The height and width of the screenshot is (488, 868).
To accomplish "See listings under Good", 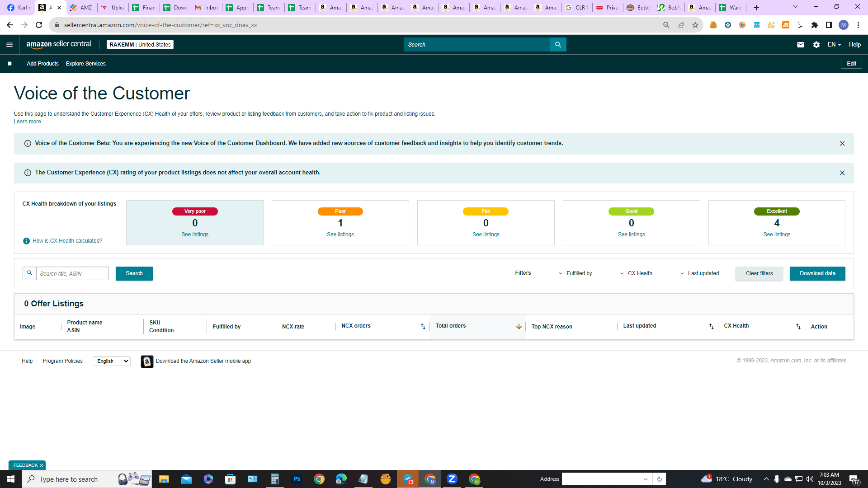I will pos(632,235).
